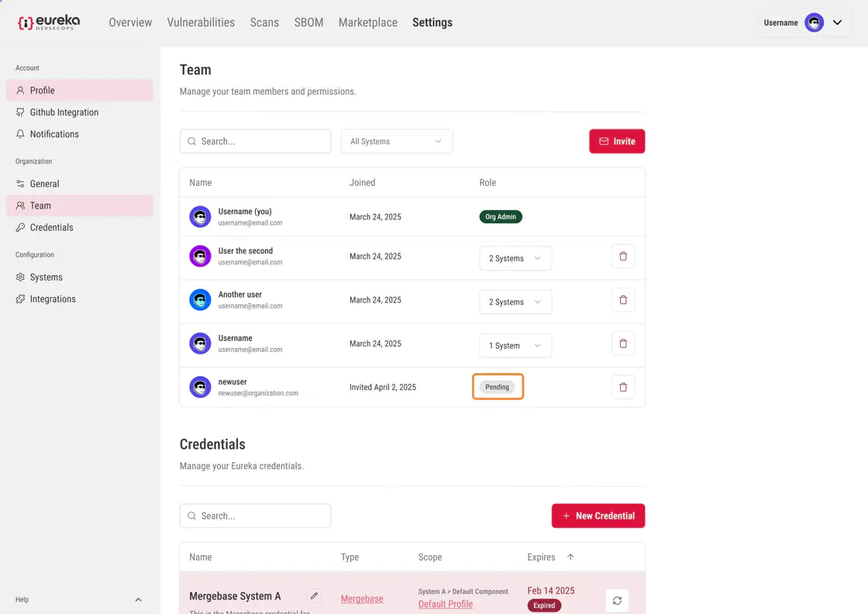Click the edit pencil for Mergebase System A
Screen dimensions: 868x614
tap(314, 595)
